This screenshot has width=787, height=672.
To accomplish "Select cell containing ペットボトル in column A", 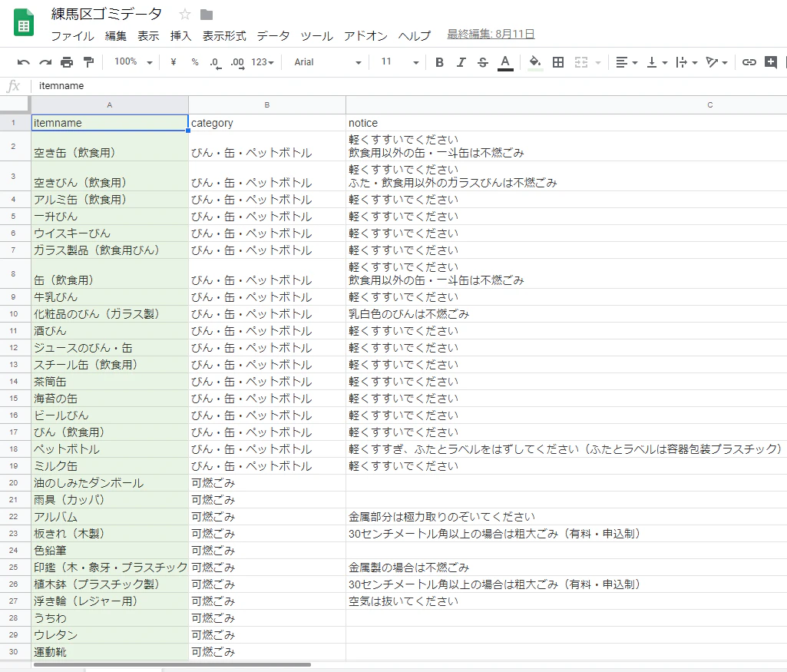I will [x=110, y=449].
